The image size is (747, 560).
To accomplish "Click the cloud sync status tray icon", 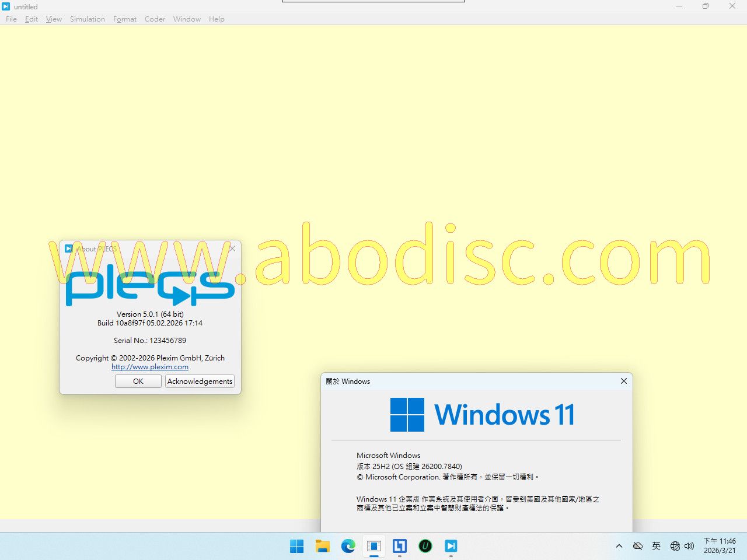I will tap(638, 546).
